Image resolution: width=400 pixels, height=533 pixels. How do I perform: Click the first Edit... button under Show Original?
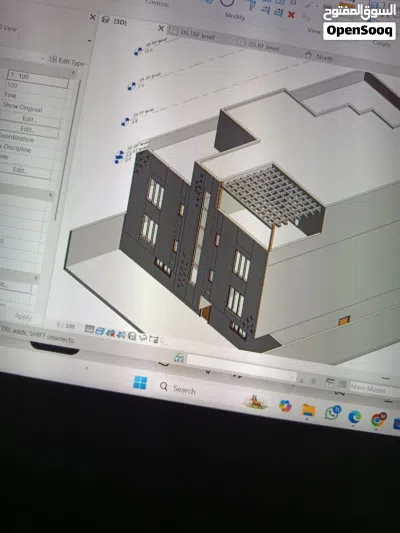point(30,119)
